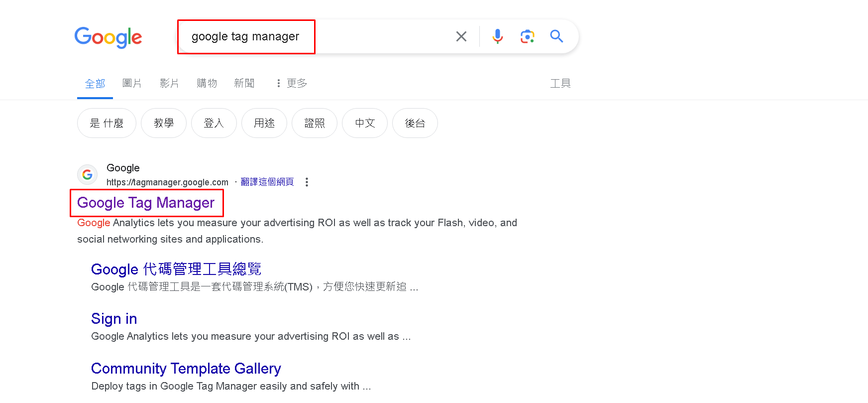Image resolution: width=868 pixels, height=403 pixels.
Task: Open the three-dot menu beside the result URL
Action: click(x=307, y=182)
